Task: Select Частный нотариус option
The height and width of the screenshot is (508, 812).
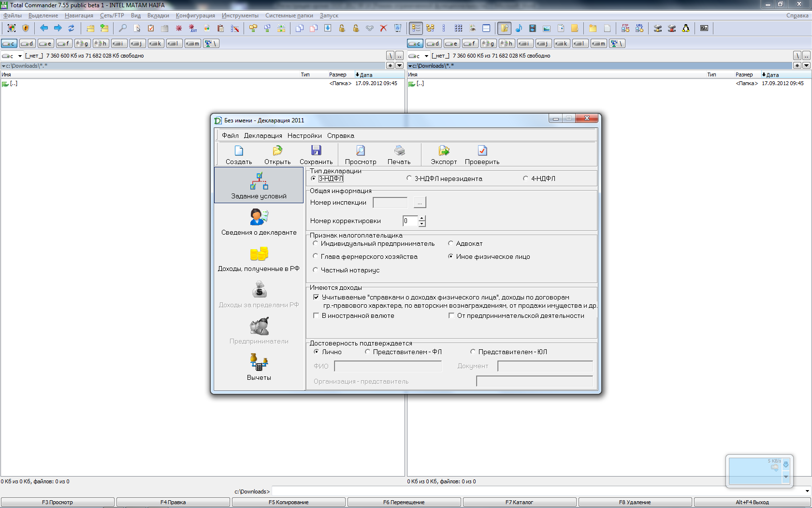Action: 316,270
